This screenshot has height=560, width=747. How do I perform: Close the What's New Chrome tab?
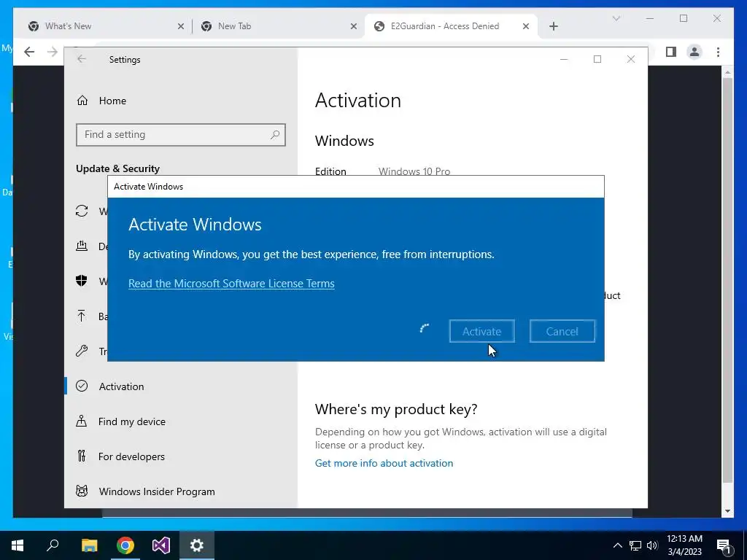coord(181,26)
